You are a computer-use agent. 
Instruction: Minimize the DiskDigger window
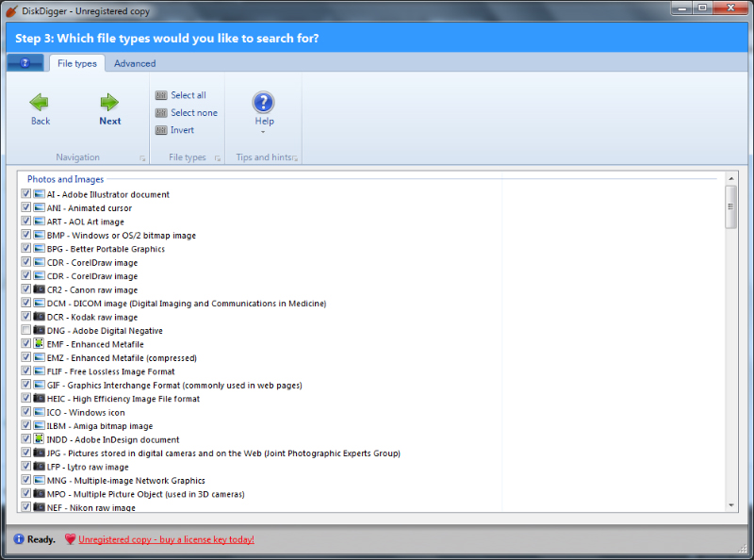pos(681,8)
